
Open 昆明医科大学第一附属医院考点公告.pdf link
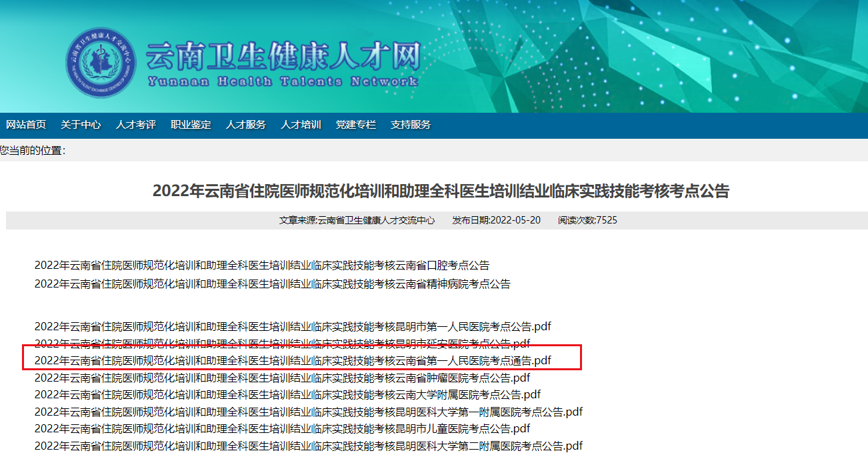click(309, 412)
